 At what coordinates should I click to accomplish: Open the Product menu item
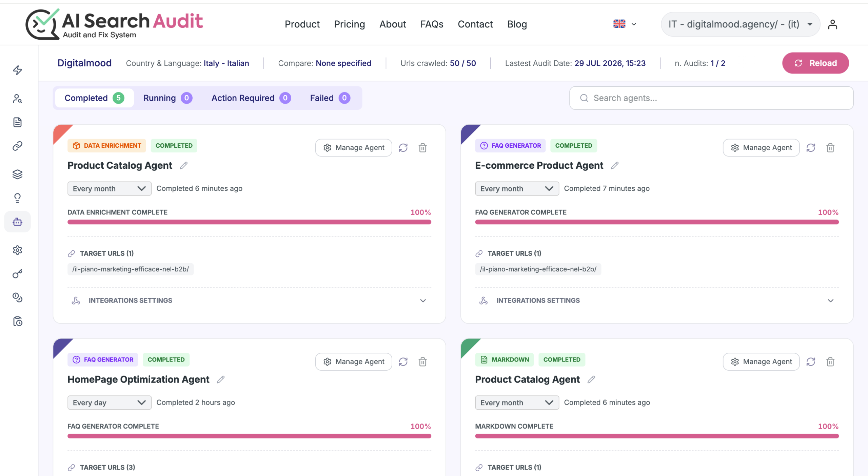pyautogui.click(x=302, y=24)
